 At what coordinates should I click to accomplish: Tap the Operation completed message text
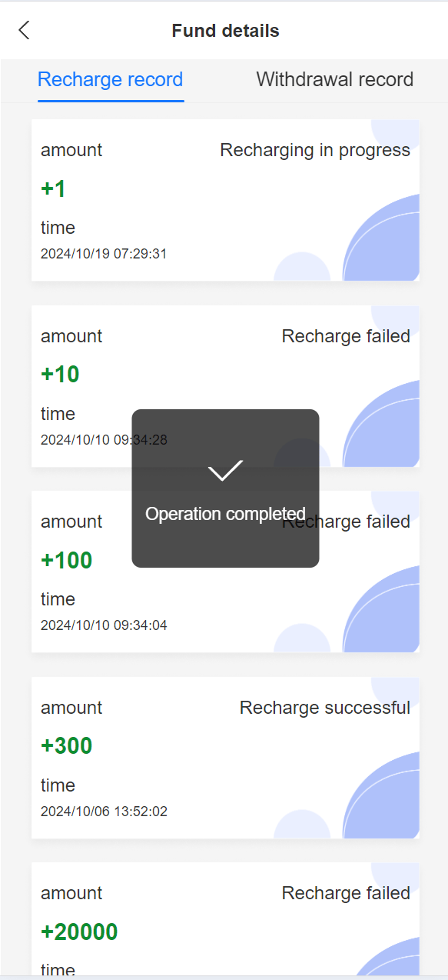coord(225,514)
